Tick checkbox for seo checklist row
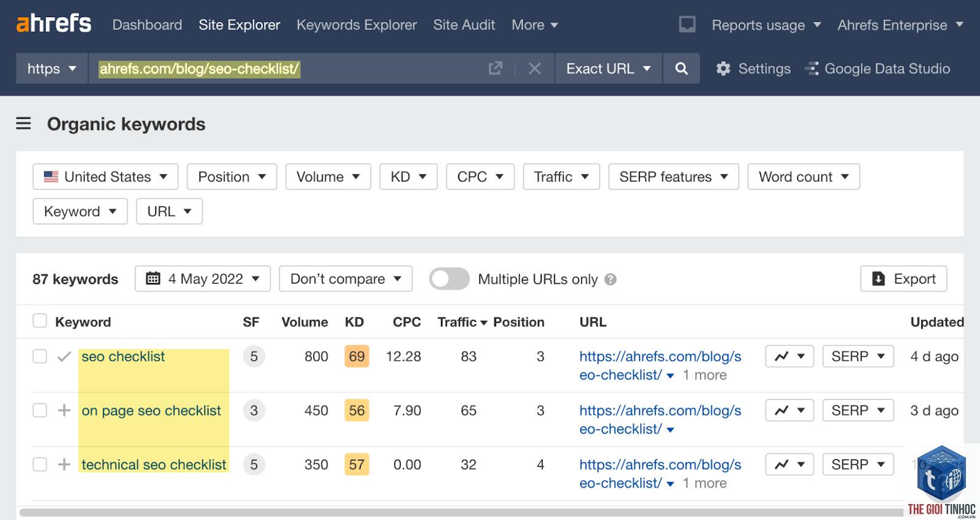This screenshot has width=980, height=520. pyautogui.click(x=40, y=356)
